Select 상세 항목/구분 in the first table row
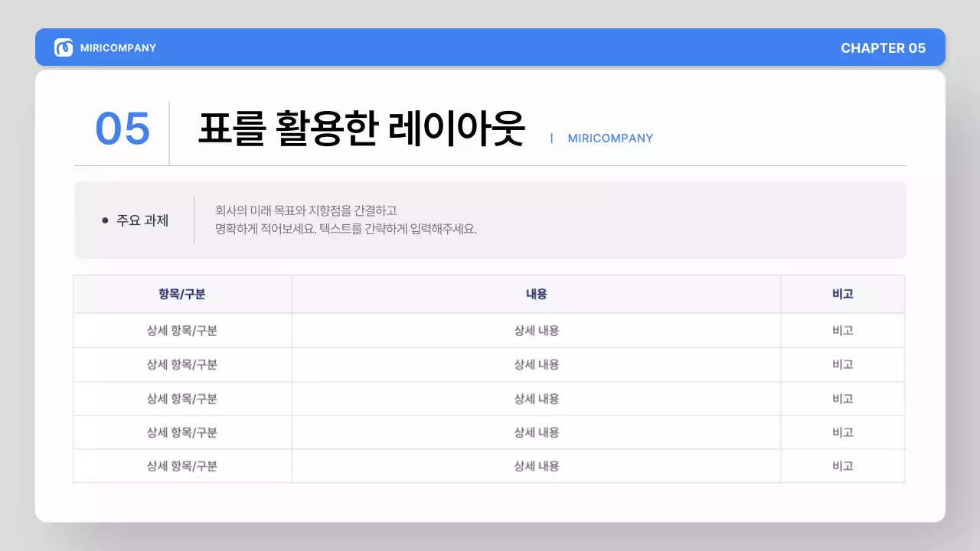This screenshot has width=980, height=551. click(182, 331)
